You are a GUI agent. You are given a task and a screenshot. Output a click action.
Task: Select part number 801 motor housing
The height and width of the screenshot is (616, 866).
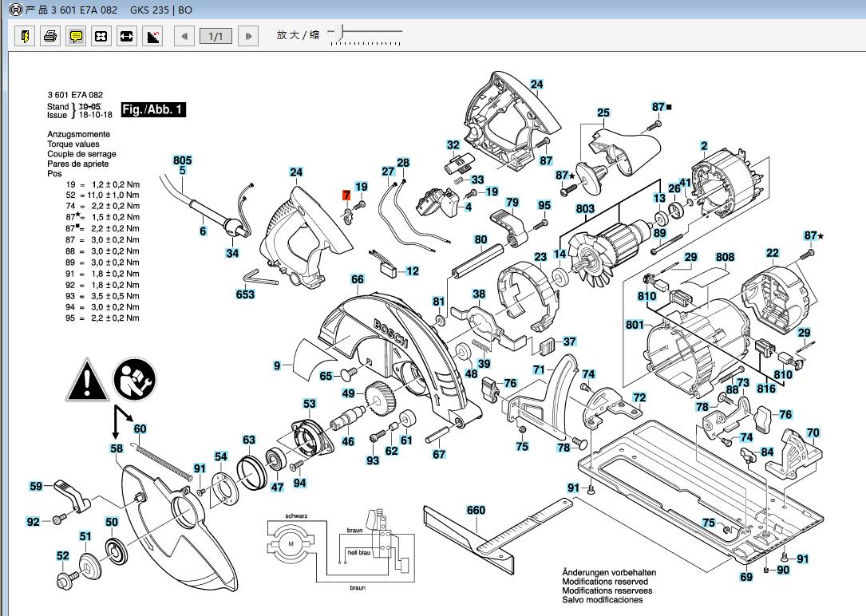pyautogui.click(x=635, y=325)
